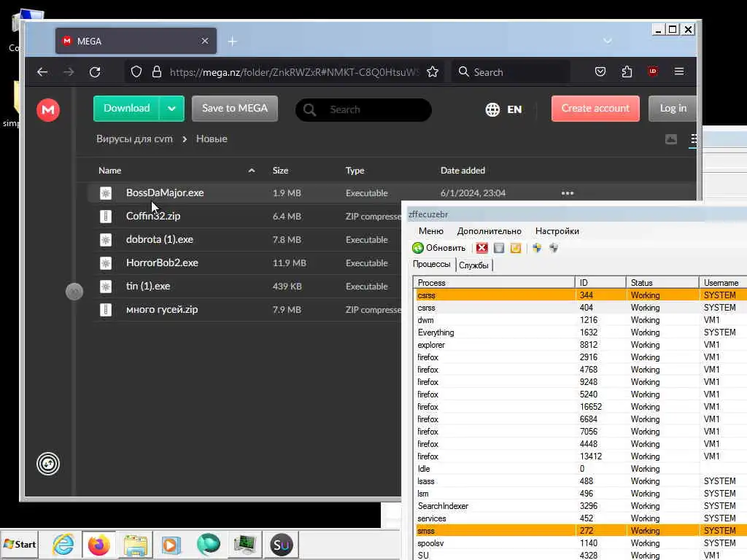Image resolution: width=747 pixels, height=560 pixels.
Task: Click the orange toolbar icon
Action: click(516, 248)
